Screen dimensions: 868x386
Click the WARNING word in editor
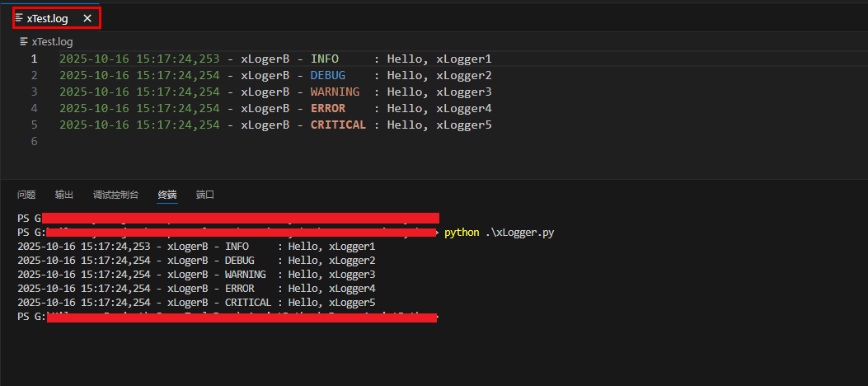tap(335, 92)
